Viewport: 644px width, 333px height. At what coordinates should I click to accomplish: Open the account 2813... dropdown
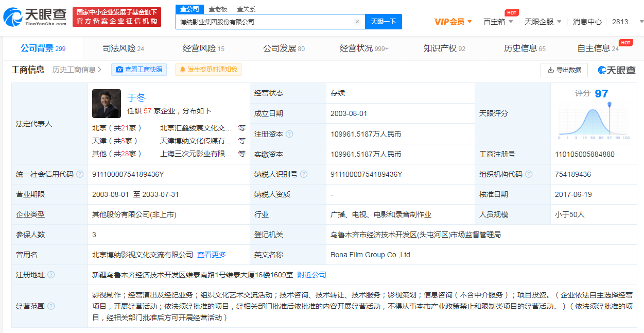click(628, 22)
